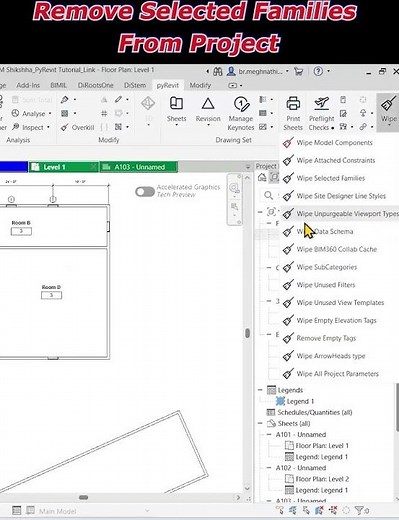This screenshot has width=399, height=520.
Task: Click the user account icon
Action: [x=231, y=71]
